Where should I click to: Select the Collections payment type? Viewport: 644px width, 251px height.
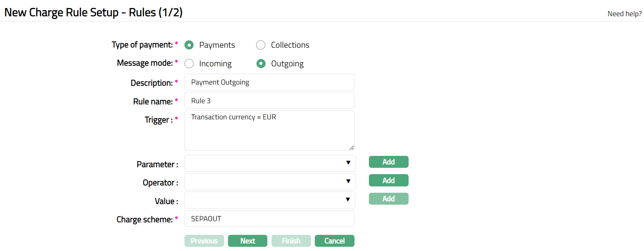(x=261, y=45)
